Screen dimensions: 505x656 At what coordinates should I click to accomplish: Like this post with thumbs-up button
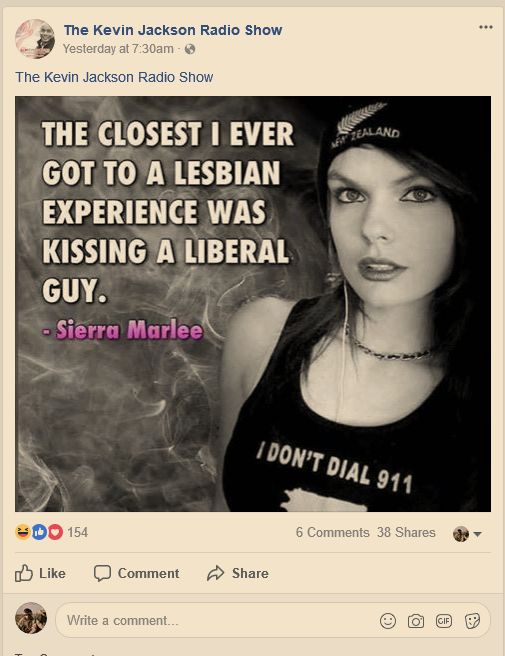[40, 573]
